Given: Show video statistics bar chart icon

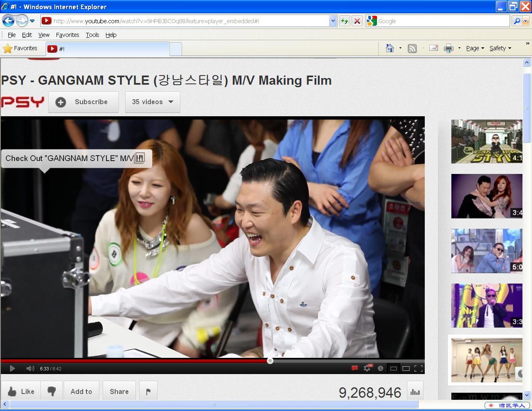Looking at the screenshot, I should tap(415, 391).
